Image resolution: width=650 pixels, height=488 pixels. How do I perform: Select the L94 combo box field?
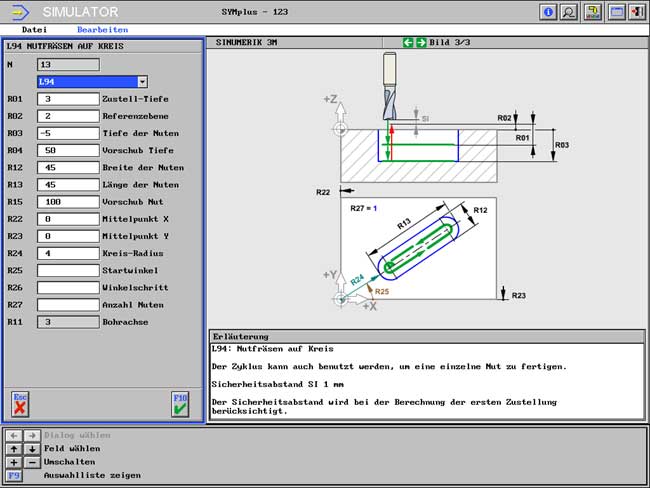[86, 82]
